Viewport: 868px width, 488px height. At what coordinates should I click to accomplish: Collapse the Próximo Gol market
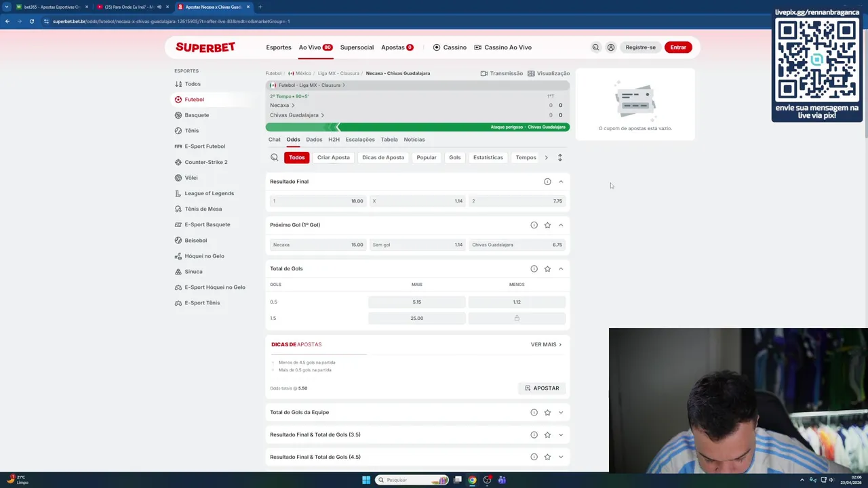[561, 225]
